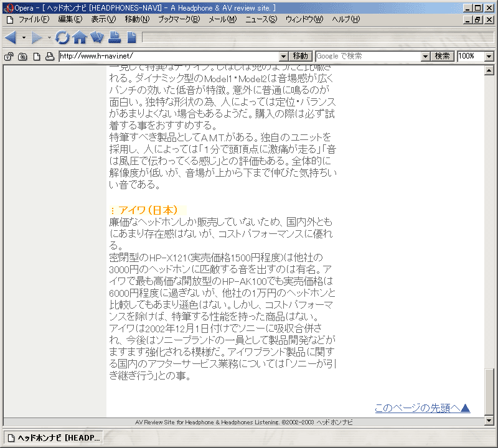Click the lock/security icon beside address bar

pos(9,57)
